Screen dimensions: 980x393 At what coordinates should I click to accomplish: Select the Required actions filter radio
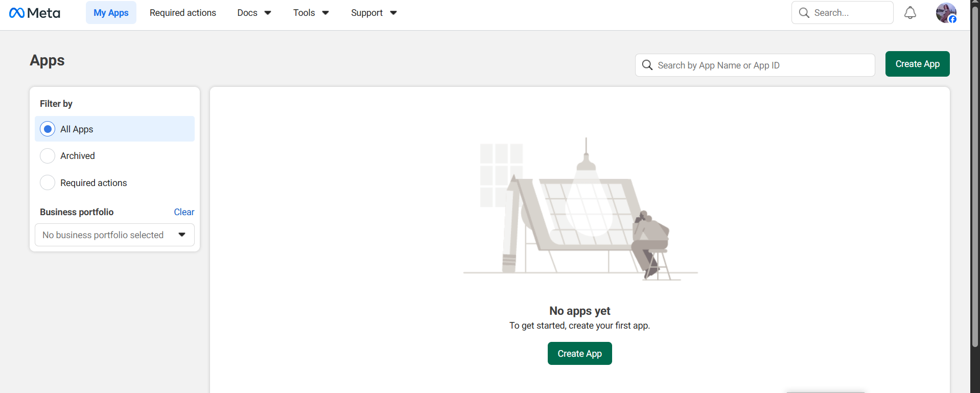[x=48, y=182]
